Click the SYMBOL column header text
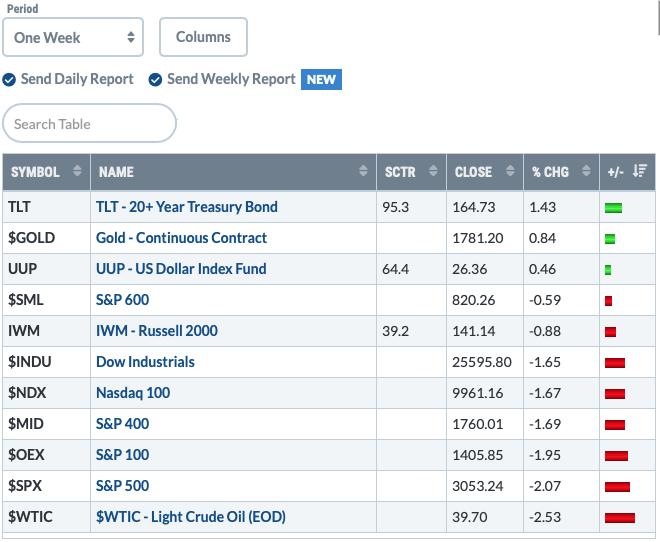This screenshot has width=660, height=542. tap(35, 172)
